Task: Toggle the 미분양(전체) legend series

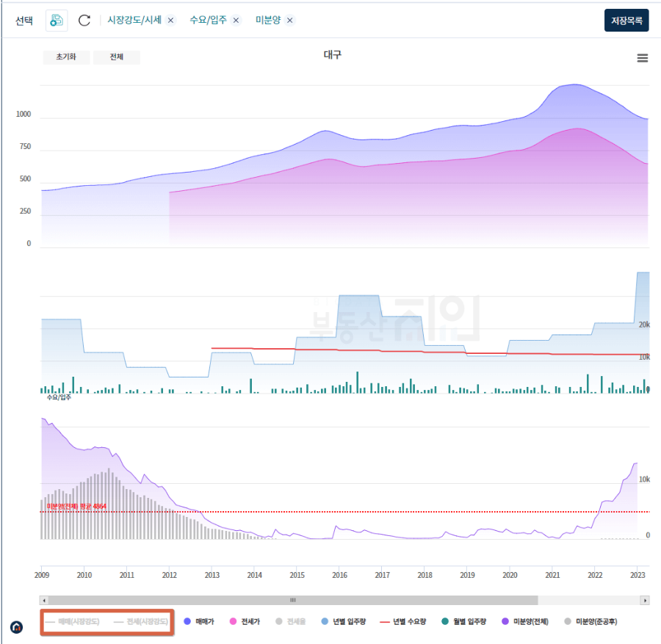Action: pyautogui.click(x=525, y=622)
